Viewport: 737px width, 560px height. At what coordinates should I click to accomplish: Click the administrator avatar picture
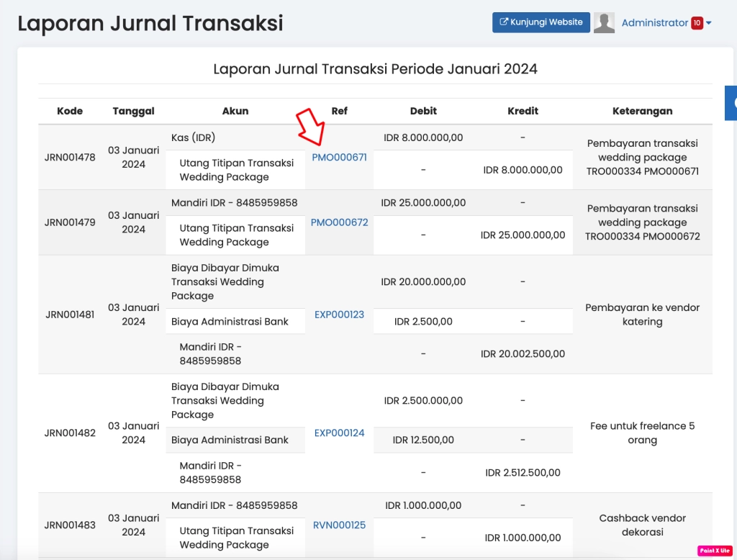pyautogui.click(x=604, y=22)
